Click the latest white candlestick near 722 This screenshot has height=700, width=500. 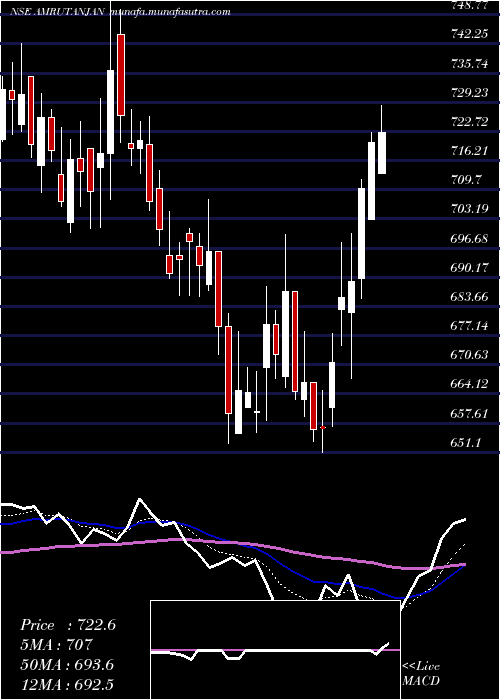tap(382, 153)
